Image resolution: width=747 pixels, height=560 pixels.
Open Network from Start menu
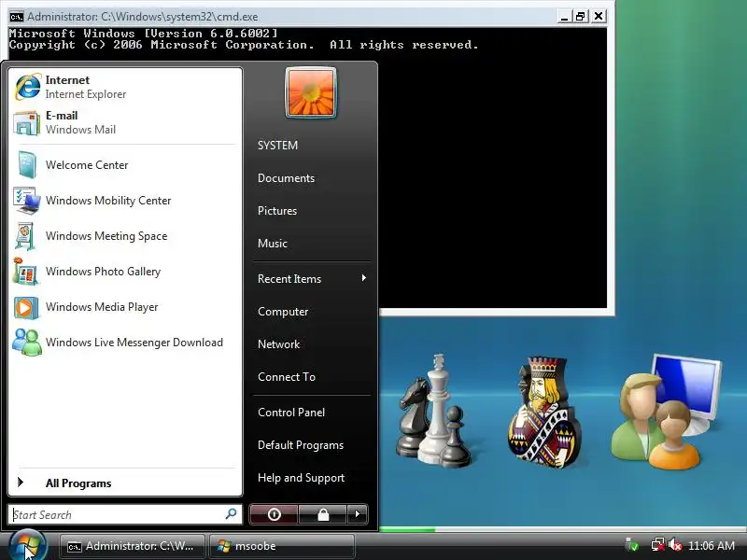pos(278,343)
